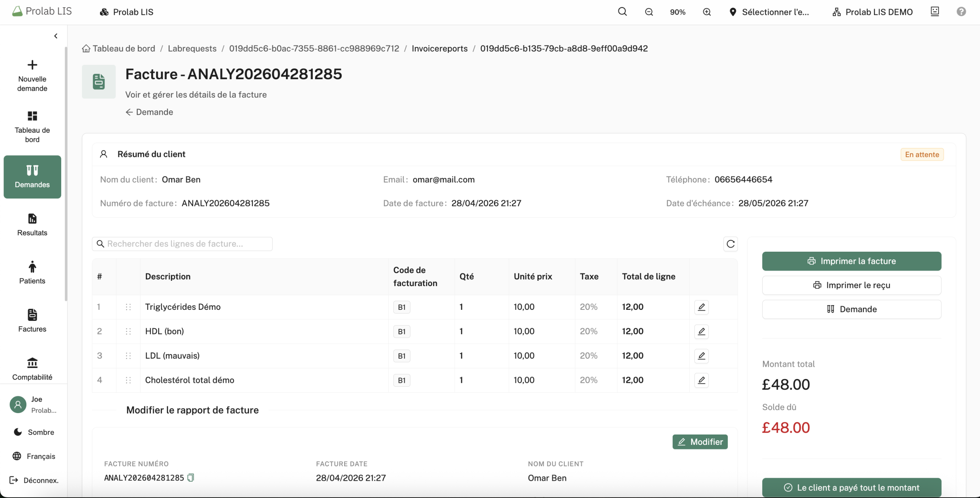Click the B1 code for HDL (bon)
Screen dimensions: 980x498
tap(402, 332)
